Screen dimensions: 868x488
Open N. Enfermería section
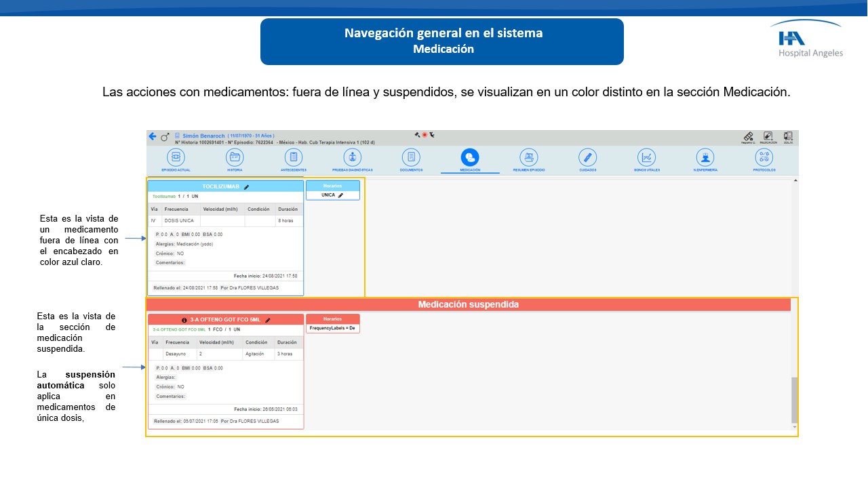tap(705, 157)
